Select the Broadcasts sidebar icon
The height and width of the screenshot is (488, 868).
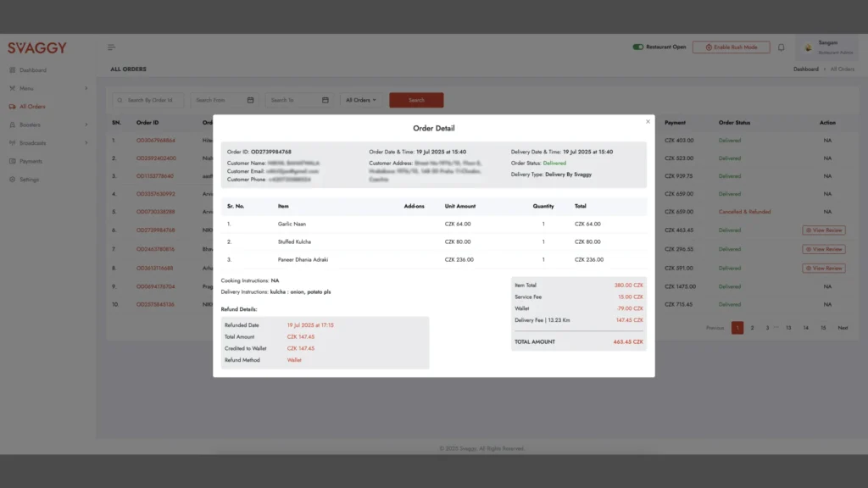11,142
